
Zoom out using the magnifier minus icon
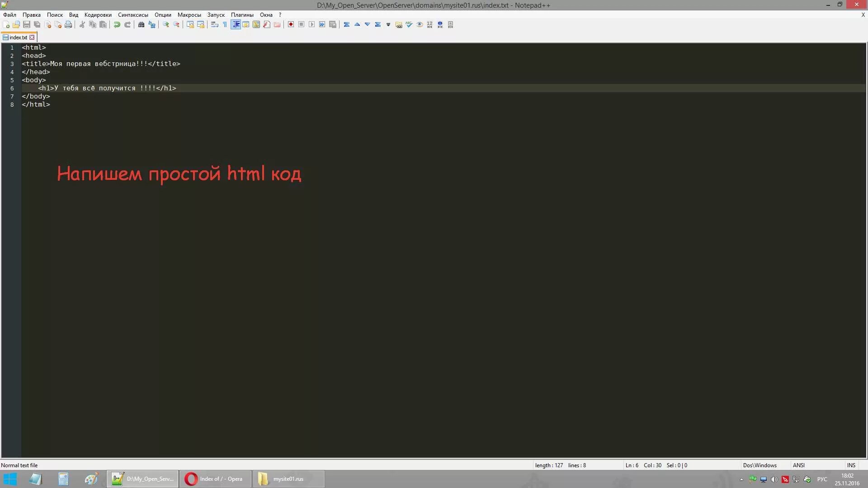click(176, 24)
